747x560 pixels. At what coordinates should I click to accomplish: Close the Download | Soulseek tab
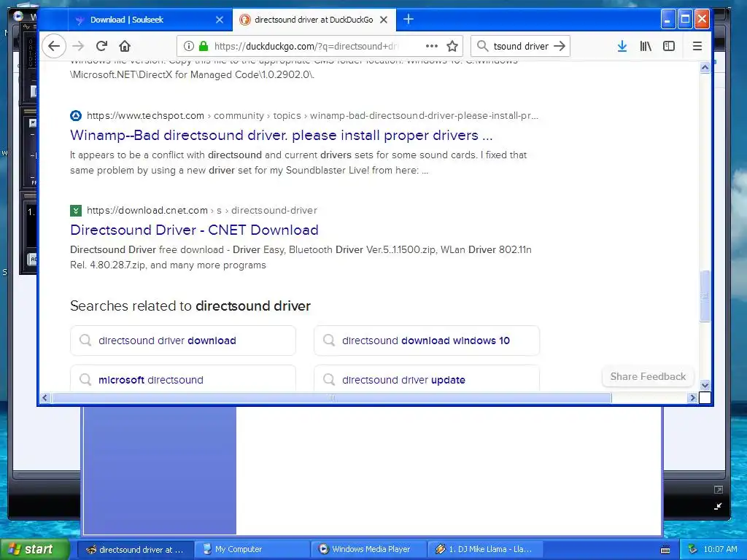219,20
